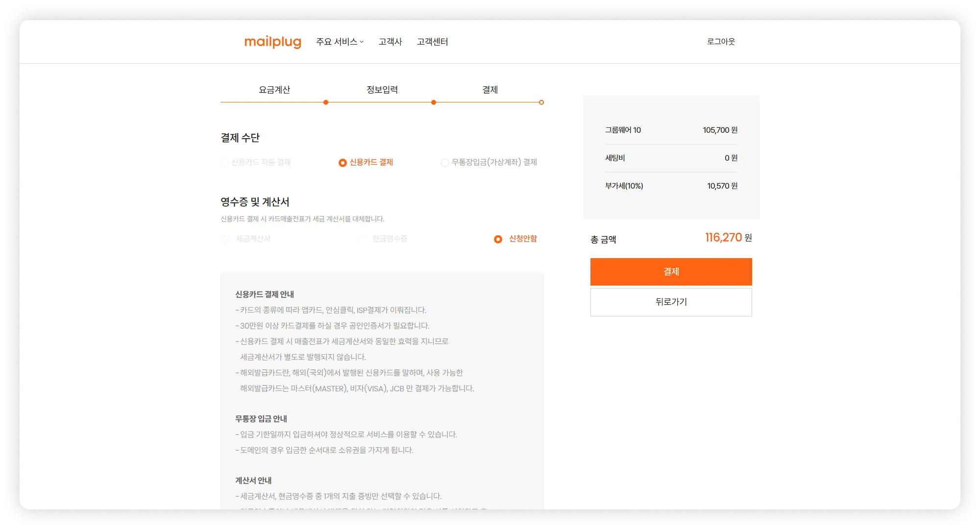
Task: Click the first progress step dot
Action: pos(326,102)
